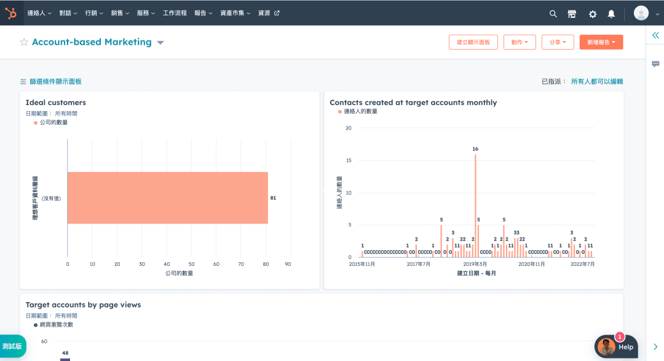Viewport: 664px width, 361px height.
Task: Click the orange 81 bar in Ideal customers
Action: [x=168, y=198]
